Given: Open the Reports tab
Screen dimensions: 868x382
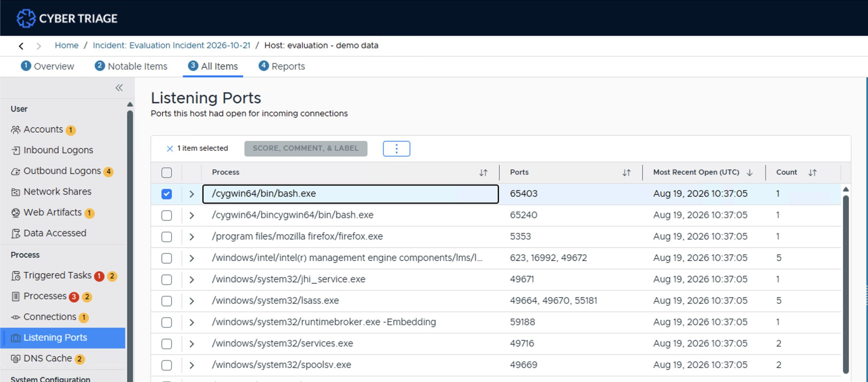Looking at the screenshot, I should coord(282,66).
